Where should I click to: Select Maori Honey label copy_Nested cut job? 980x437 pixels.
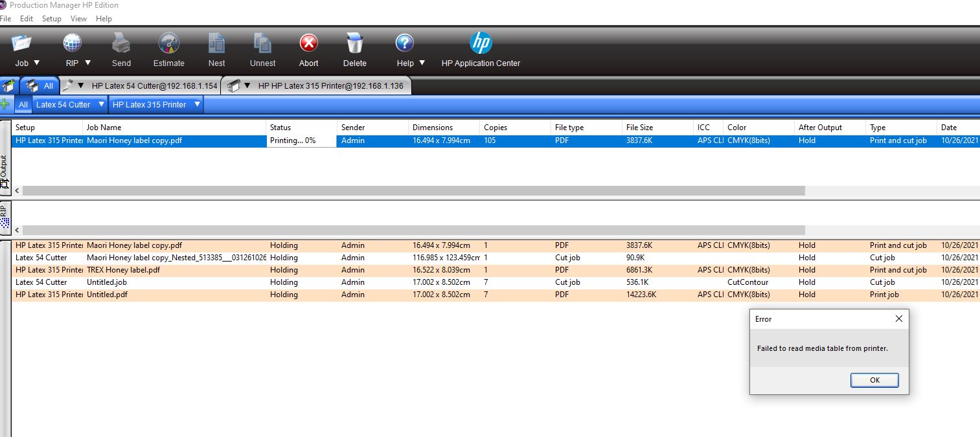click(x=496, y=258)
